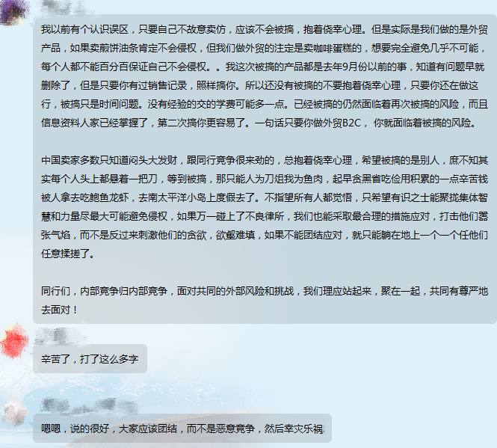Screen dimensions: 497x448
Task: Click the text "卖咖啡蛋糕的" in first paragraph
Action: [x=333, y=48]
